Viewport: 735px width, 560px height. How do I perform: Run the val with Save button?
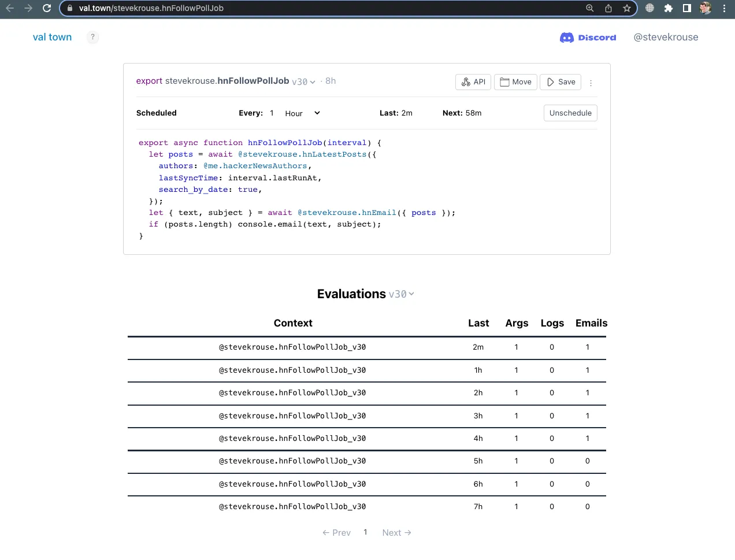pos(560,82)
